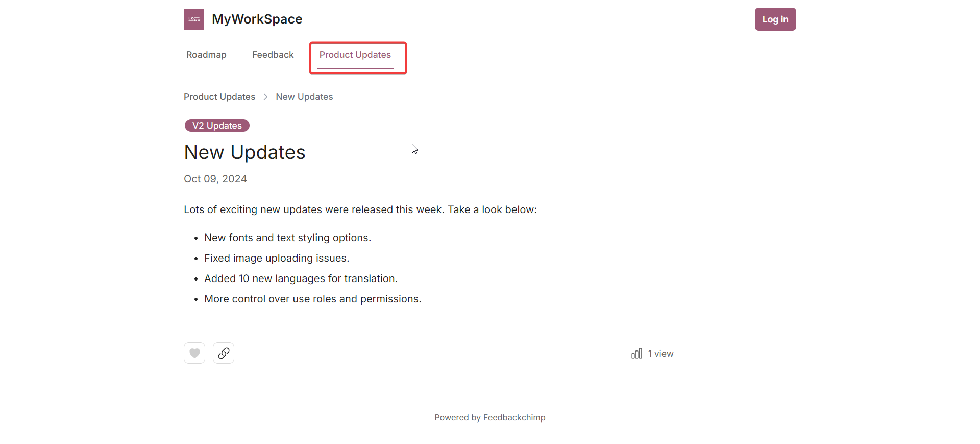Viewport: 980px width, 444px height.
Task: Open the Powered by Feedbackchimp link
Action: [x=490, y=417]
